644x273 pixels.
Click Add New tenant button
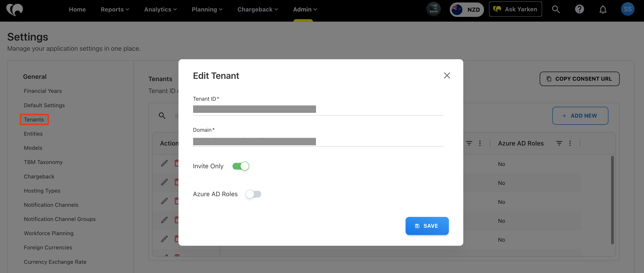(x=580, y=116)
